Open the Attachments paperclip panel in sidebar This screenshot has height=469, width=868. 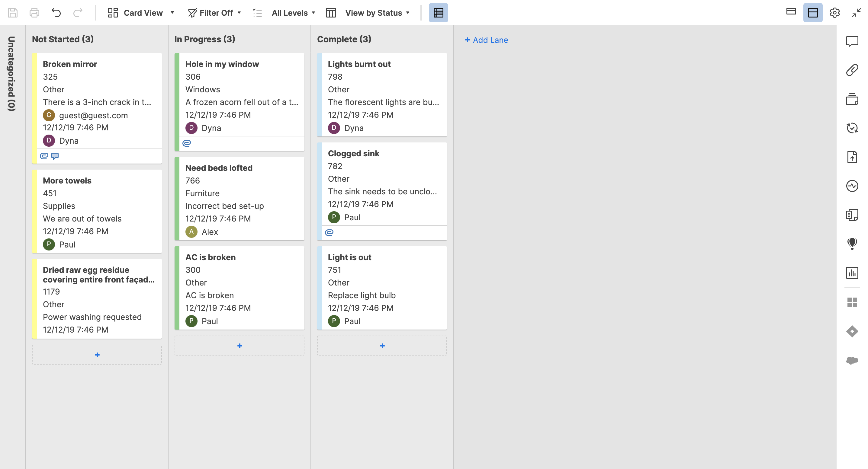coord(852,70)
